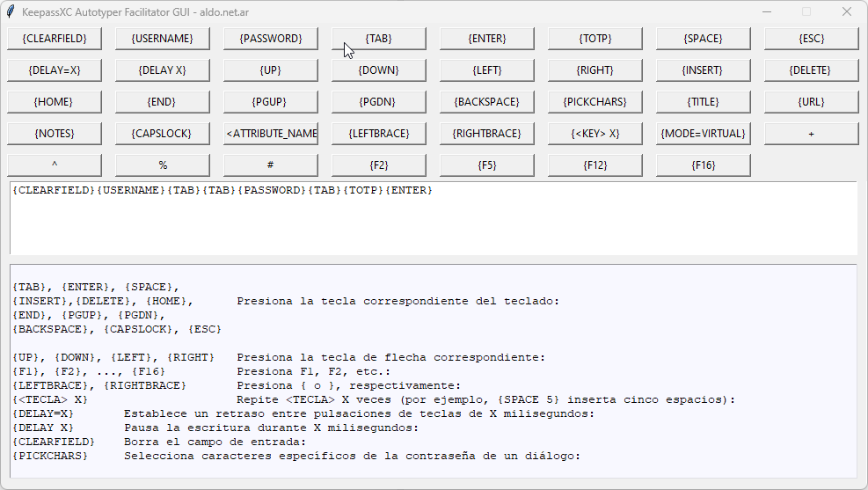Insert the {URL} placeholder
The height and width of the screenshot is (490, 868).
812,102
